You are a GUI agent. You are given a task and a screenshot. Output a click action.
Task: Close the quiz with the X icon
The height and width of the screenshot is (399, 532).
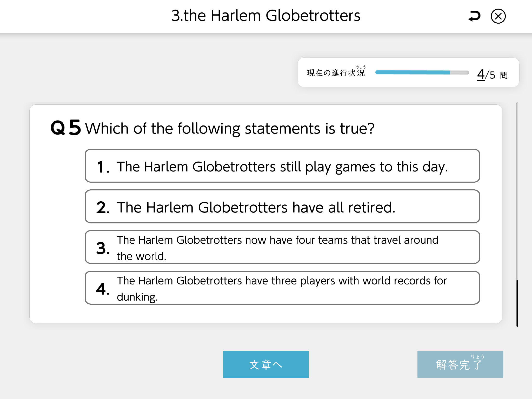pyautogui.click(x=498, y=16)
